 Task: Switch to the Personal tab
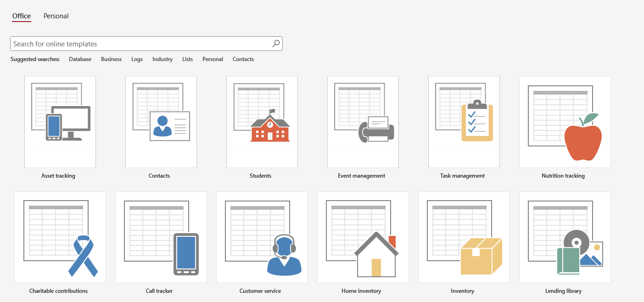point(56,16)
